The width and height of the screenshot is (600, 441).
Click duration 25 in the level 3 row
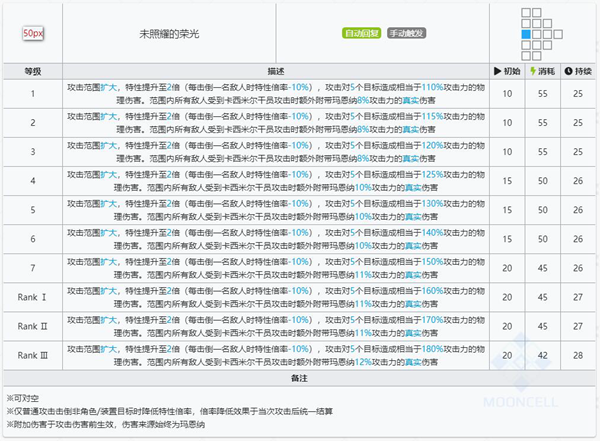tap(578, 152)
